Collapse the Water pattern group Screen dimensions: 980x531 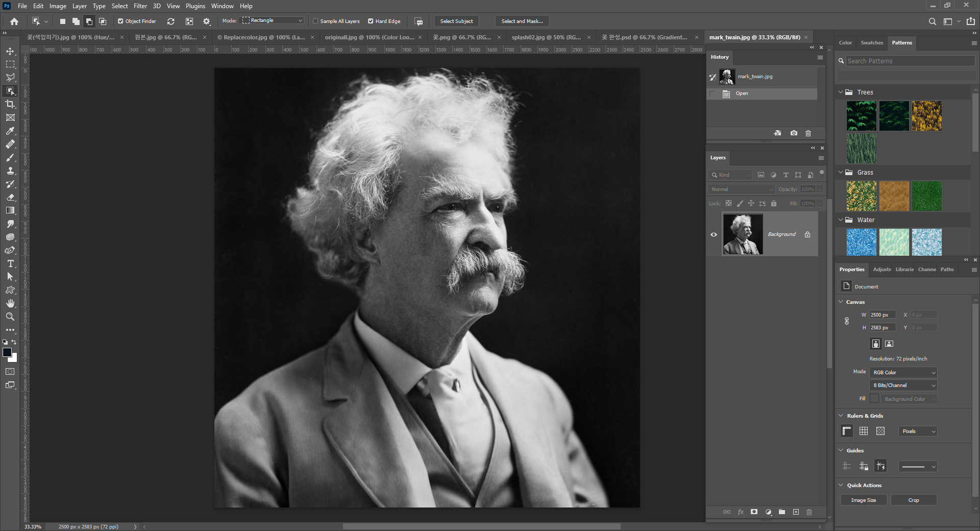point(841,220)
